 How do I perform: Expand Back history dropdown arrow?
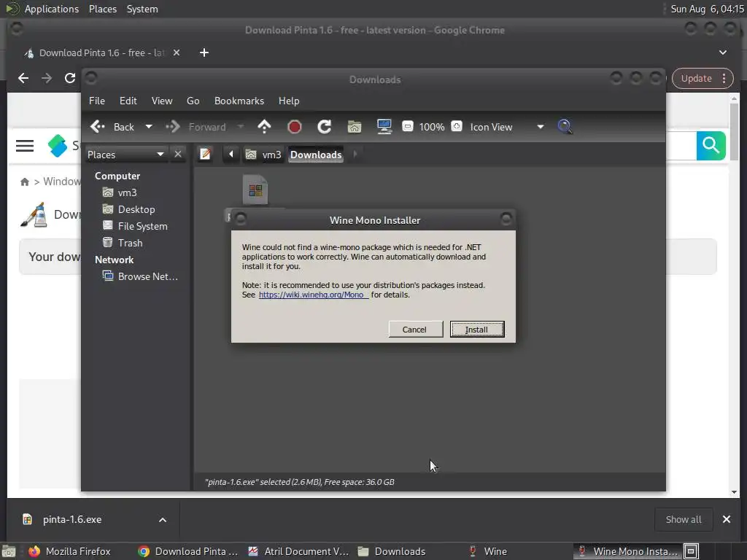coord(149,127)
